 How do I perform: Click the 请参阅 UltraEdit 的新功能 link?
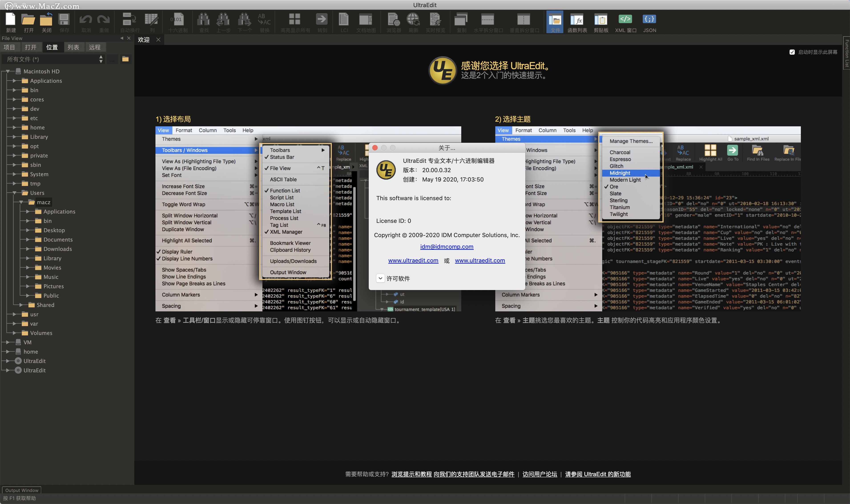tap(598, 474)
